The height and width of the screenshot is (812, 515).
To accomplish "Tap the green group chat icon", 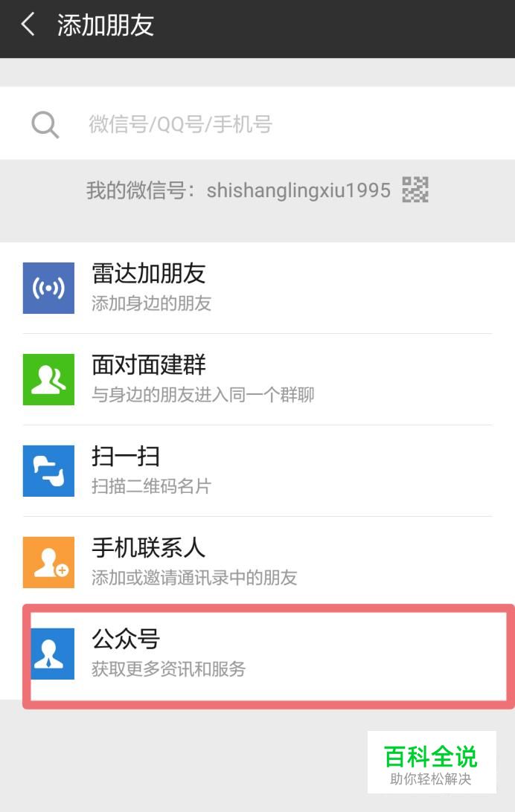I will click(48, 379).
